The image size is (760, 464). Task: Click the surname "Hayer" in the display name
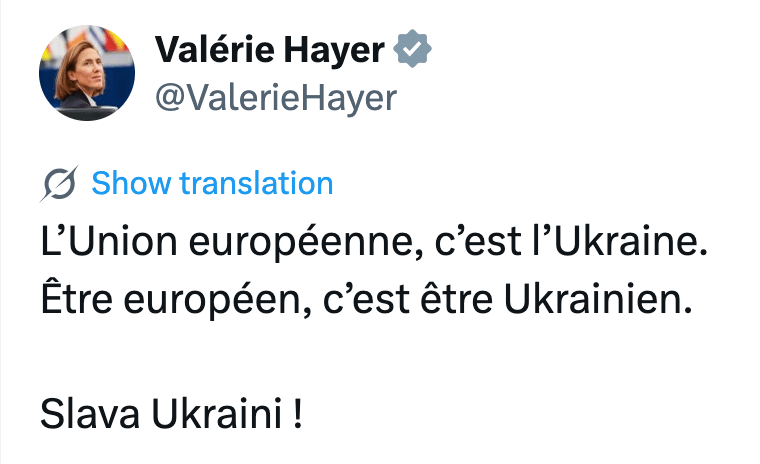(x=339, y=49)
